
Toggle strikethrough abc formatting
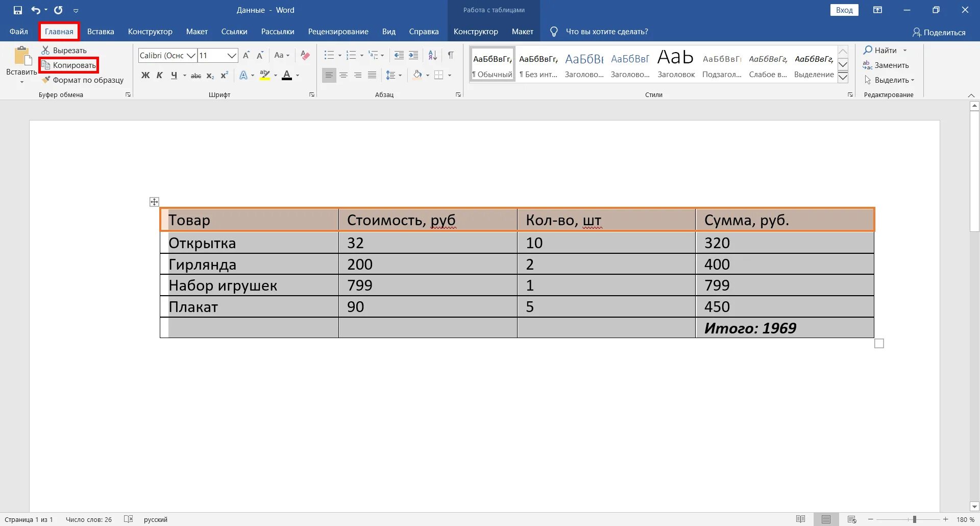tap(196, 76)
